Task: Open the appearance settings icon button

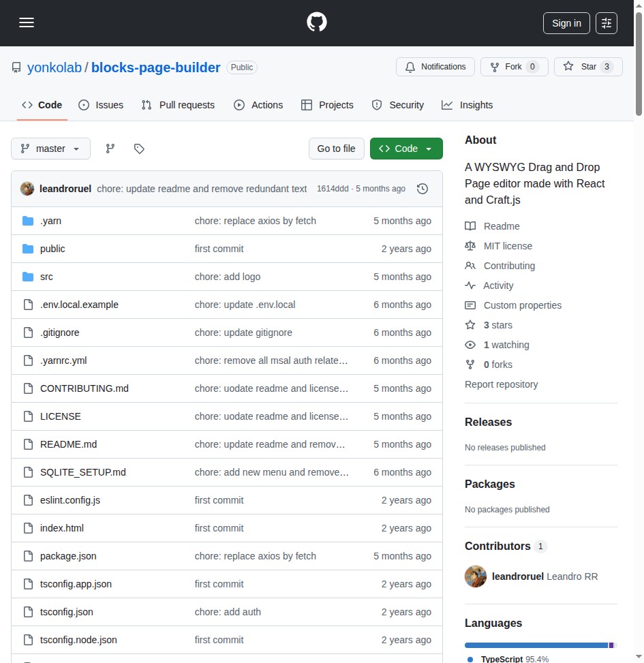Action: [x=607, y=23]
